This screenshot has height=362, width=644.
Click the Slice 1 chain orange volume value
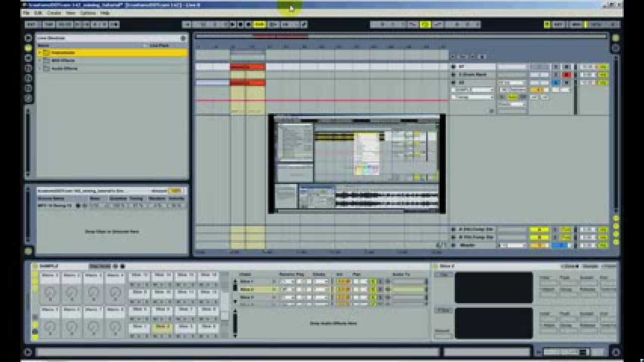click(343, 282)
